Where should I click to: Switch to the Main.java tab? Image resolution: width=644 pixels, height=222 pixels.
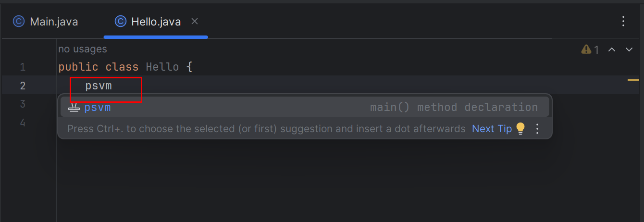53,22
